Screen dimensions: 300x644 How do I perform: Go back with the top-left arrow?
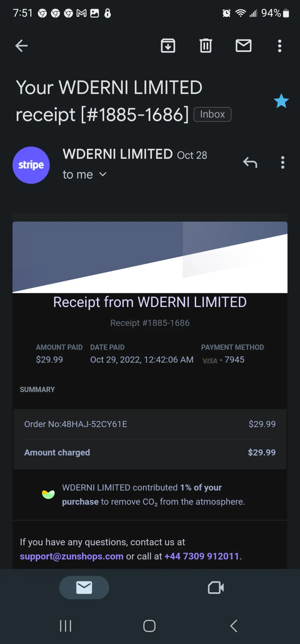tap(21, 46)
